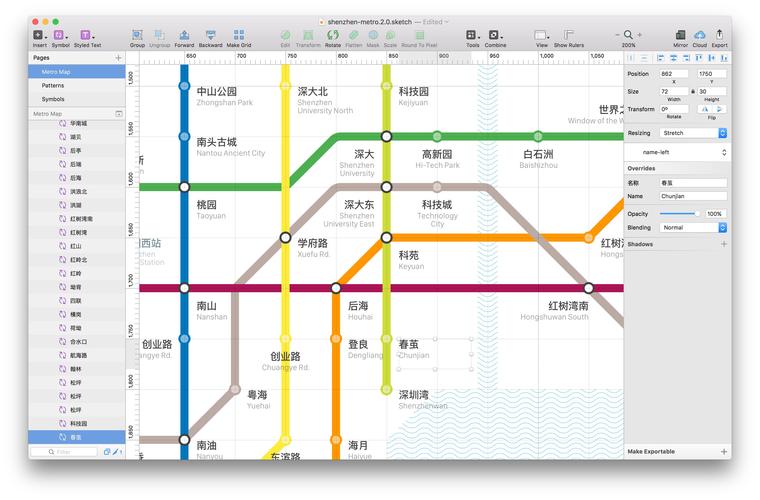
Task: Select the 红岭北 layer in the list
Action: click(77, 260)
